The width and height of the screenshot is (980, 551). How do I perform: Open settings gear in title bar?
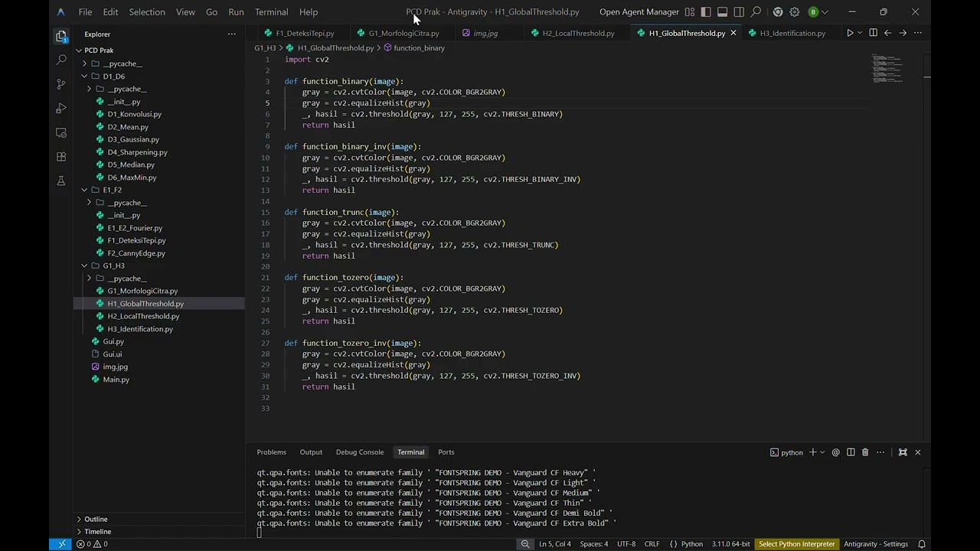click(x=794, y=12)
